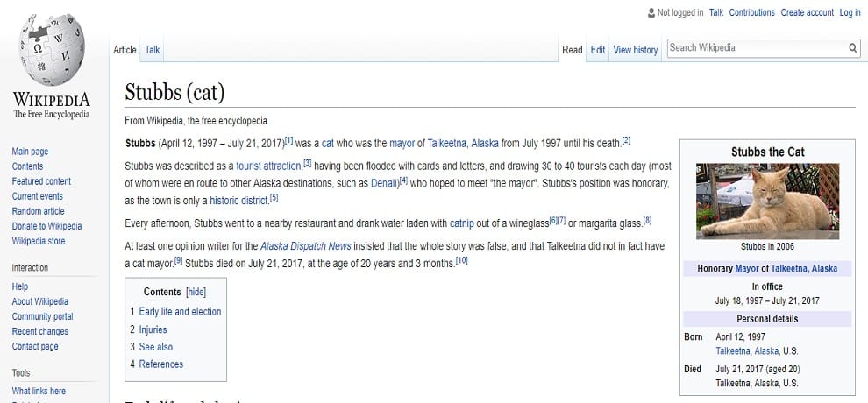Click 'July 18, 1997 – July 21, 2017' term
Viewport: 868px width, 403px height.
767,300
